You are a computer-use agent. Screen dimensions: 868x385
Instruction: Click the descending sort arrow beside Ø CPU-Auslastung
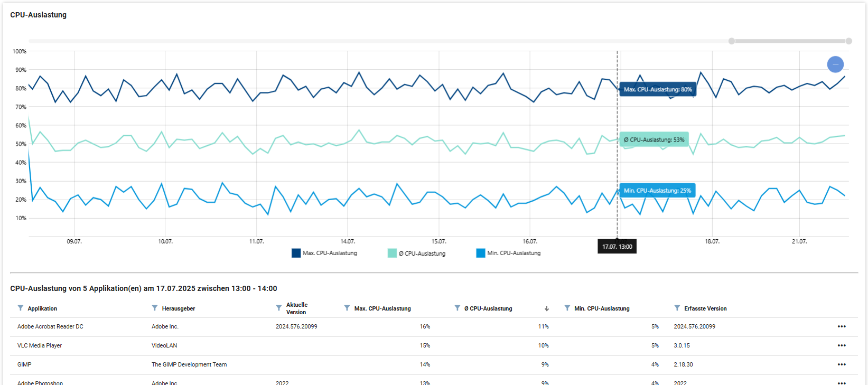pos(547,308)
